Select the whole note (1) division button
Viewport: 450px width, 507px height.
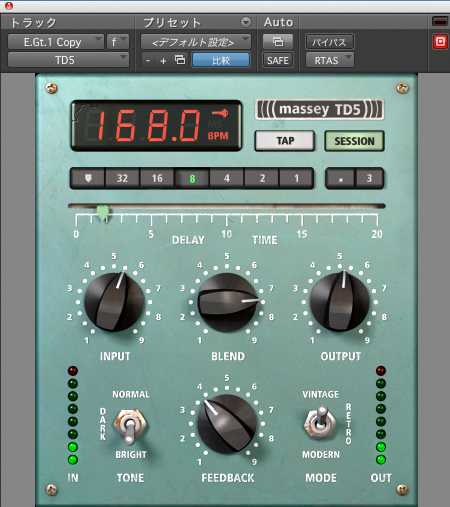click(296, 178)
